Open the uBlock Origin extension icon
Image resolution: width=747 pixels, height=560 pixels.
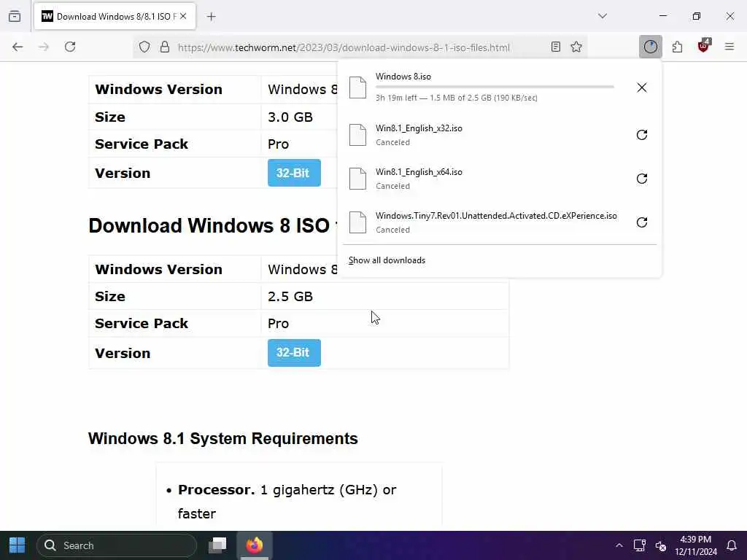click(x=704, y=46)
